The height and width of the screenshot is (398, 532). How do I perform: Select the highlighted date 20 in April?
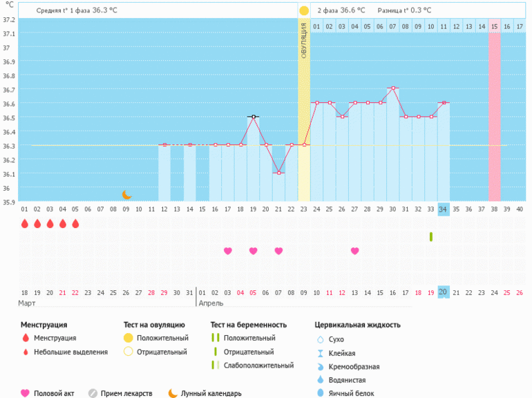443,292
